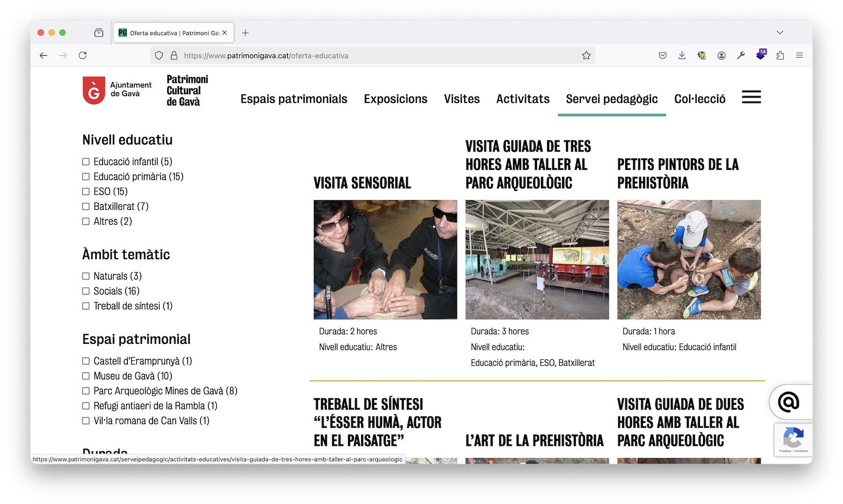Open Petits pintors de la prehistòria link

tap(678, 174)
